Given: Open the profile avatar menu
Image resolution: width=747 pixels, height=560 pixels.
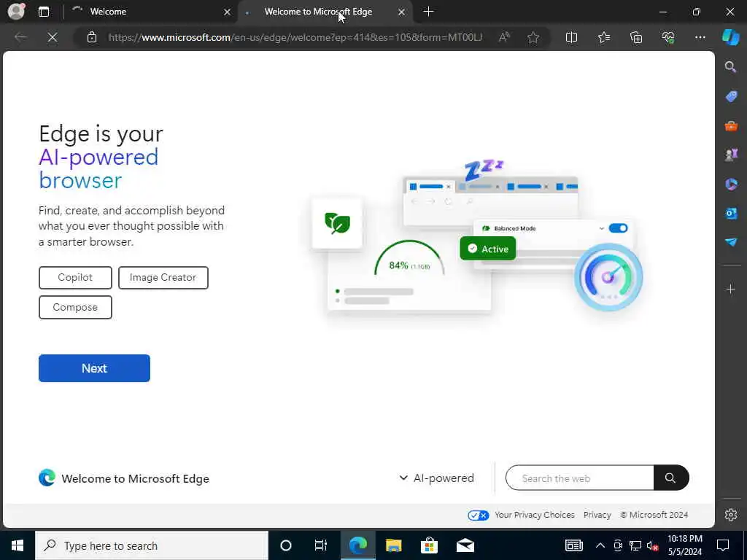Looking at the screenshot, I should coord(17,12).
